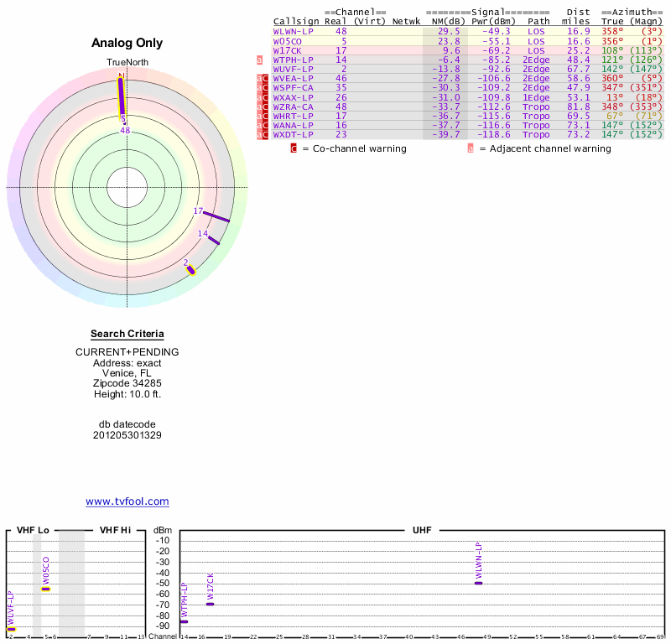The height and width of the screenshot is (644, 671).
Task: Select the W05CO callsign entry
Action: tap(288, 41)
